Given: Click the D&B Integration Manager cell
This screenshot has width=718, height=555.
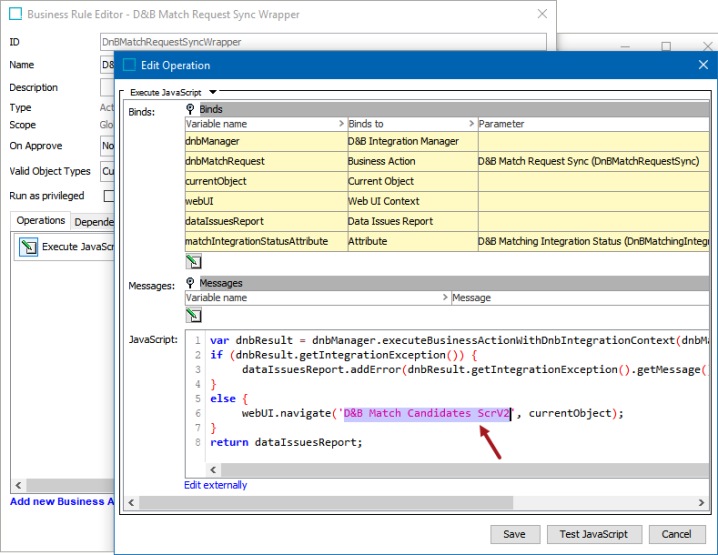Looking at the screenshot, I should point(413,141).
